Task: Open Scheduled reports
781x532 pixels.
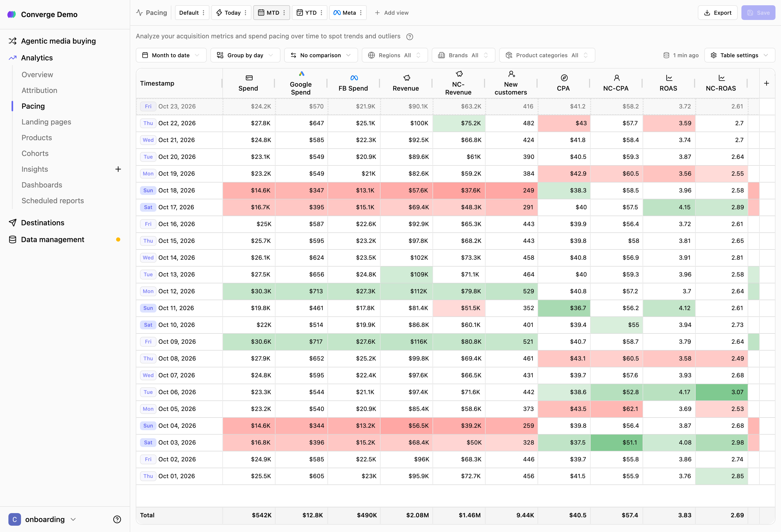Action: [x=53, y=201]
